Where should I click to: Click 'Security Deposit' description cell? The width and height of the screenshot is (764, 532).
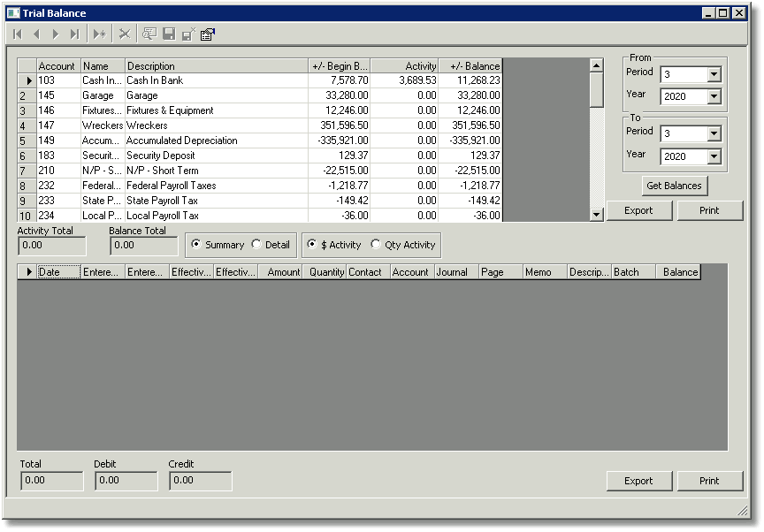[x=217, y=156]
